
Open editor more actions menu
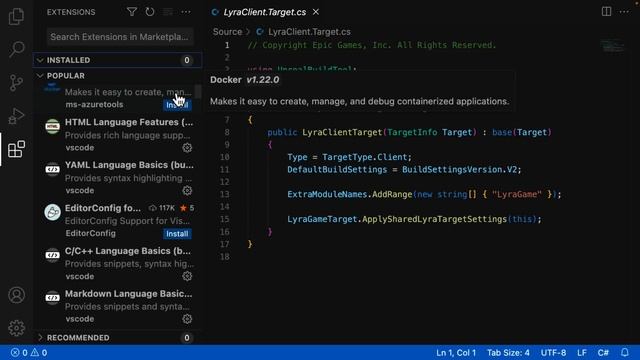click(x=624, y=11)
